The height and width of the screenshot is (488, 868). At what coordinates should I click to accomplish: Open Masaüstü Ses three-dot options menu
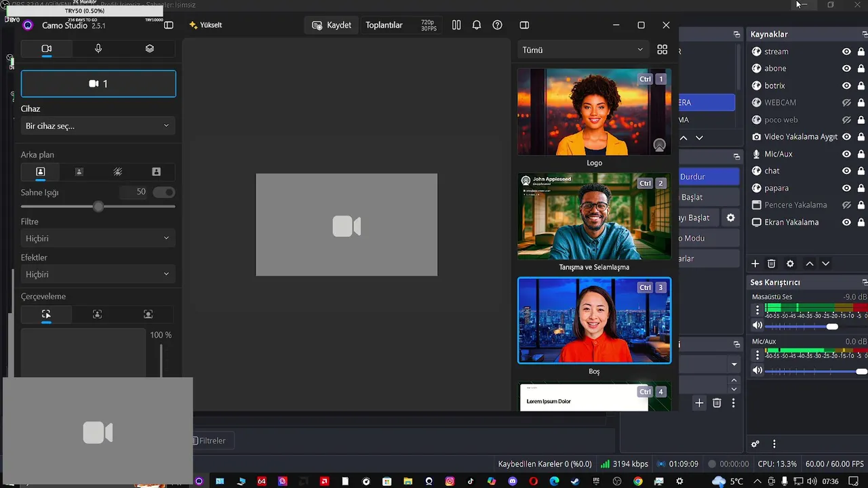(x=757, y=310)
